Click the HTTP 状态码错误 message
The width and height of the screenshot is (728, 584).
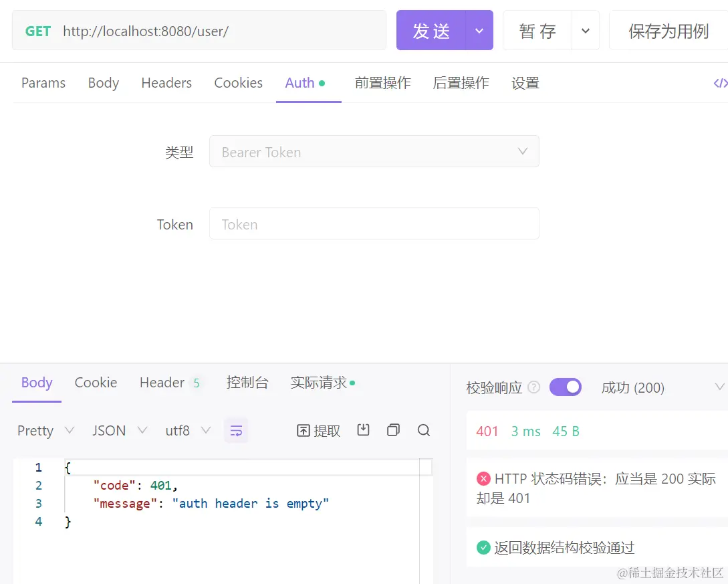pyautogui.click(x=596, y=488)
